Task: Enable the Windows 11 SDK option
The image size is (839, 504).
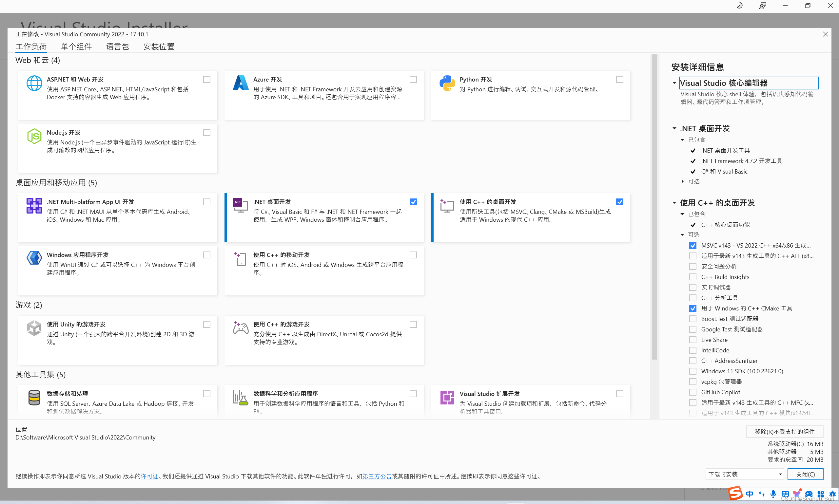Action: (693, 371)
